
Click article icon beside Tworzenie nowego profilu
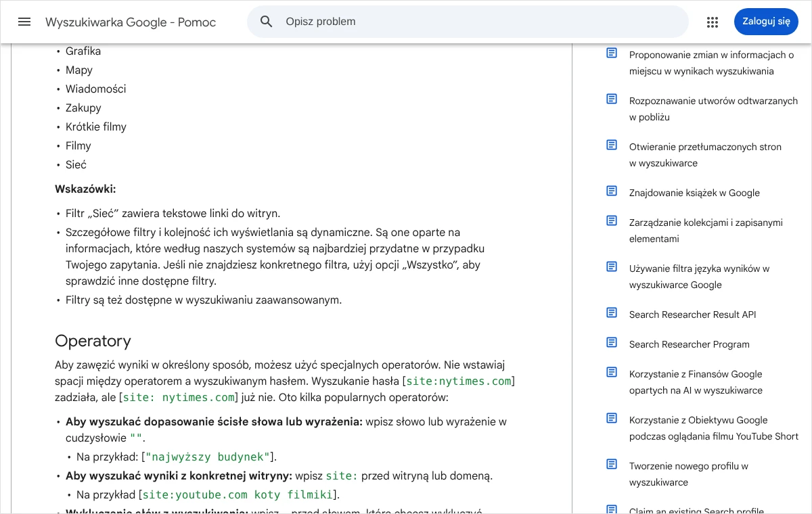coord(612,464)
